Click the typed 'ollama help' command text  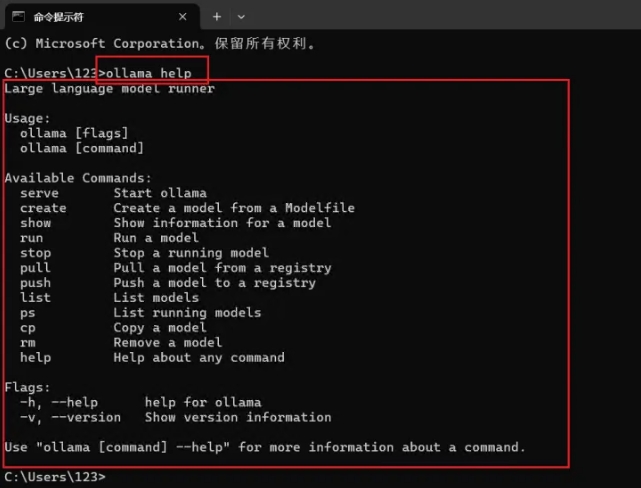click(149, 74)
